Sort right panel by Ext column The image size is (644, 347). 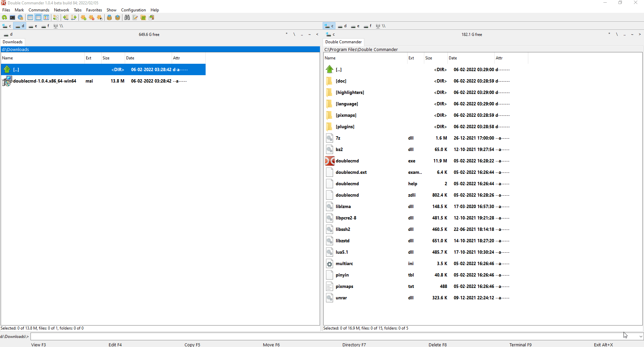[x=415, y=58]
